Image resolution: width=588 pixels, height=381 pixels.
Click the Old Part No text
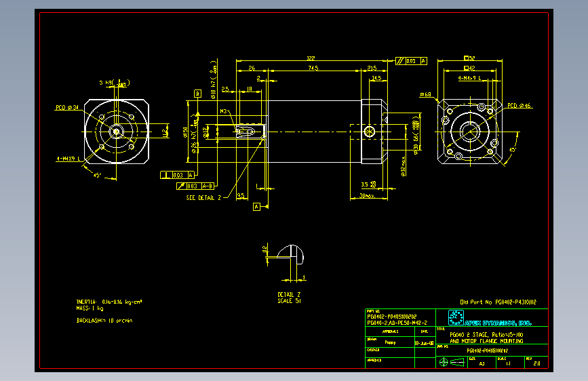tap(498, 302)
